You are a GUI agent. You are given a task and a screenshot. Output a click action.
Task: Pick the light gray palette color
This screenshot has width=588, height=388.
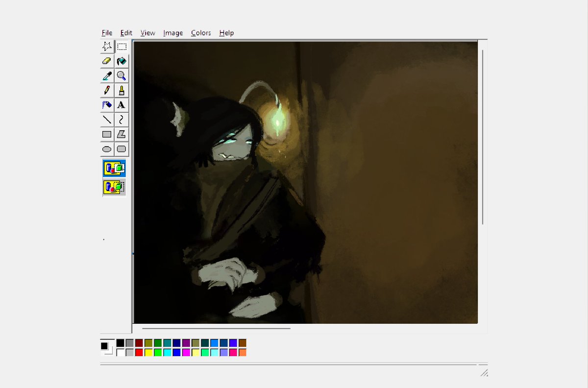[129, 352]
